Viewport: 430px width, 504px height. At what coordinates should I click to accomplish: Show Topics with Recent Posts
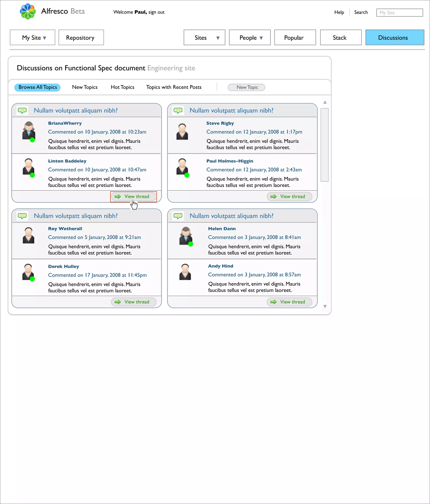click(174, 87)
